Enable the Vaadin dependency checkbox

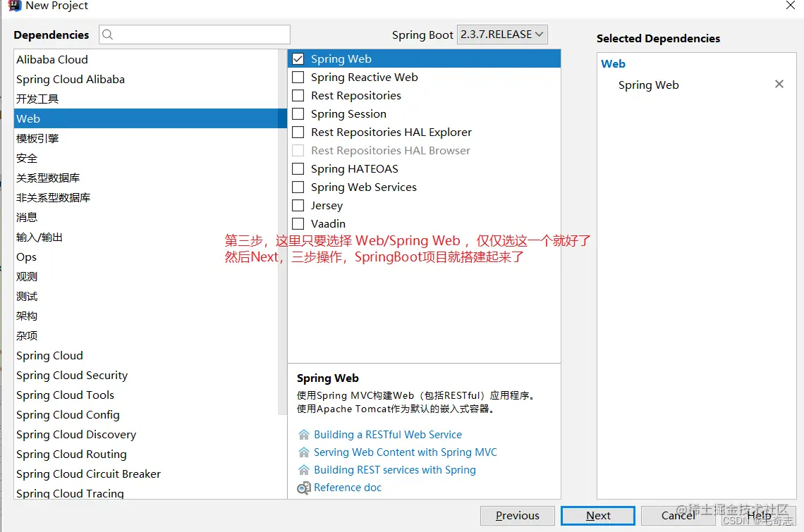pyautogui.click(x=298, y=224)
